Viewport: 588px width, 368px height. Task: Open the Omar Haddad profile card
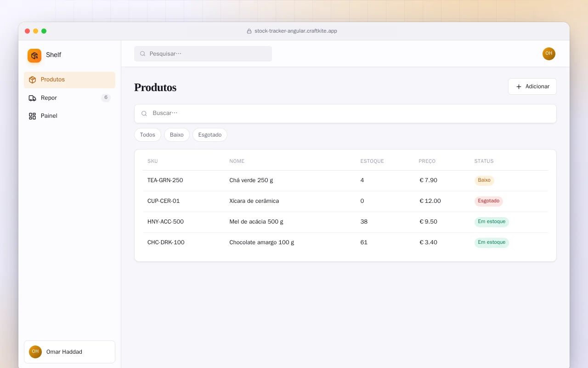[69, 352]
